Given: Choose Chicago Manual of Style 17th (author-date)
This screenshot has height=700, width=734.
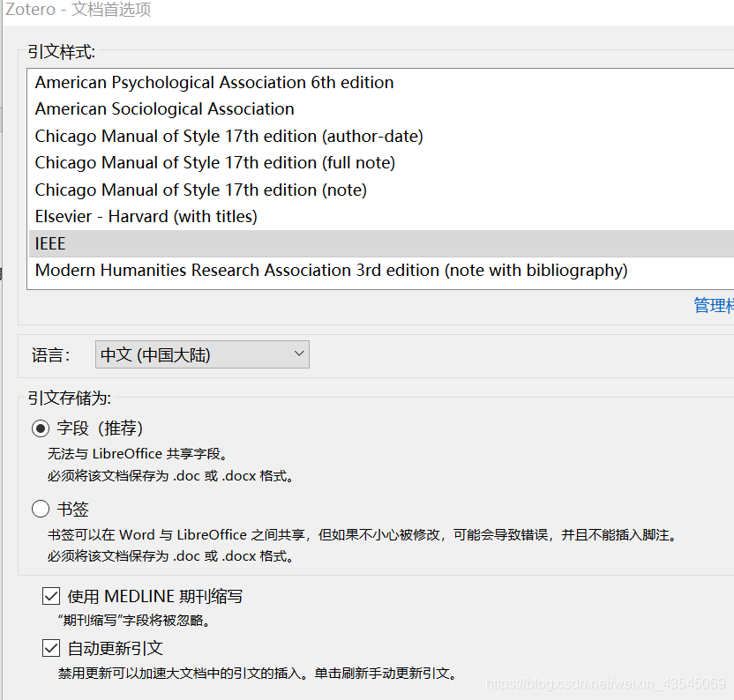Looking at the screenshot, I should (381, 136).
